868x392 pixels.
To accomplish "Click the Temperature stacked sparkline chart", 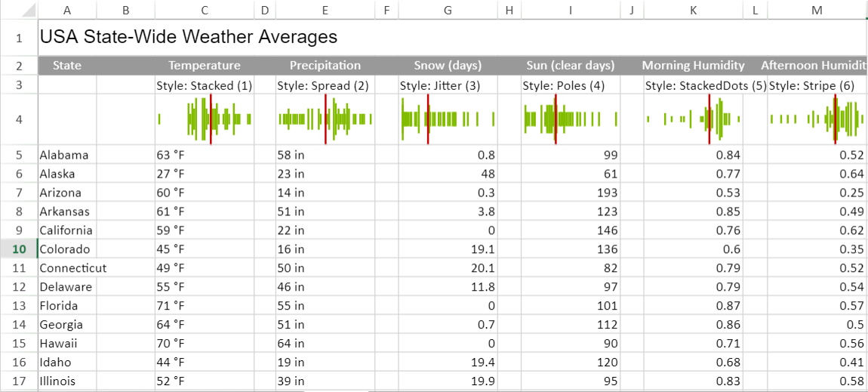I will click(205, 119).
